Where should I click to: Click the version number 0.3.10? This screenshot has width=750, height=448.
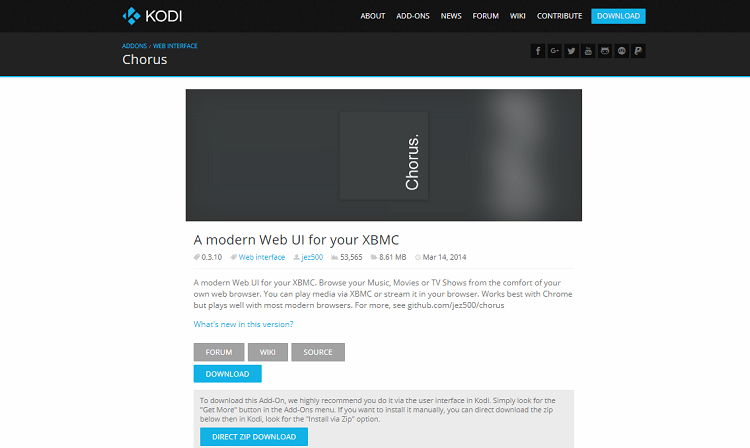(211, 257)
